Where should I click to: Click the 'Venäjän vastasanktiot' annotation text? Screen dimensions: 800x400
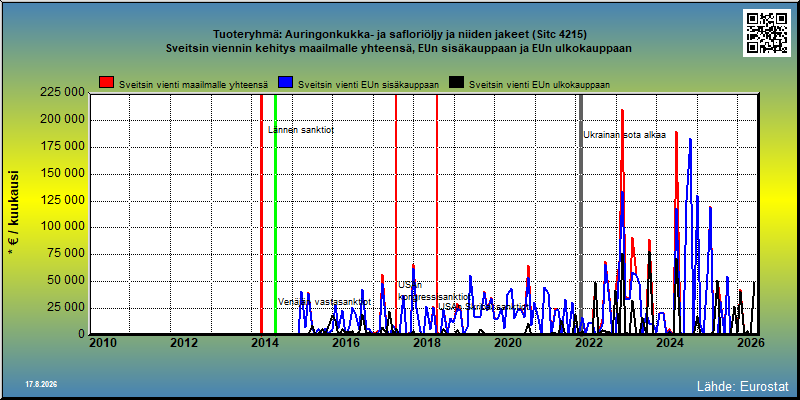pos(324,302)
